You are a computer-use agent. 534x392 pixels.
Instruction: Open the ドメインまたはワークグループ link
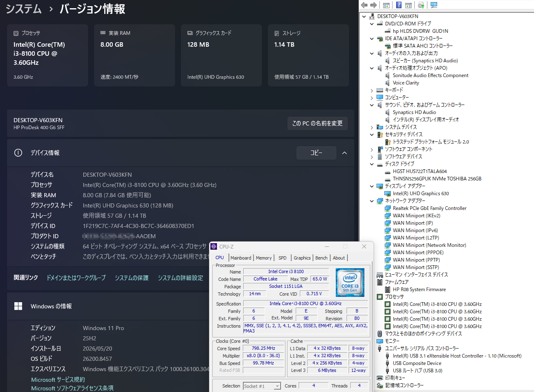click(76, 278)
